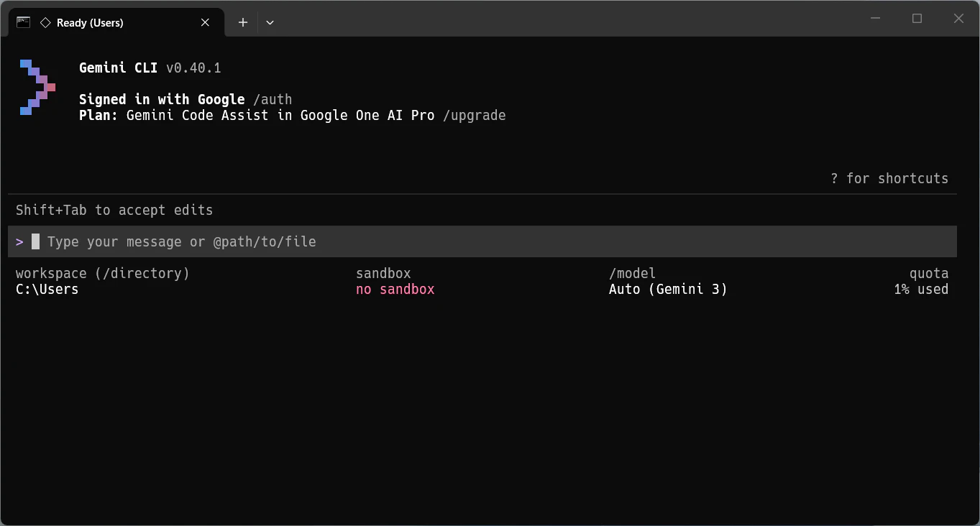Click the "Gemini Code Assist in Google One AI Pro" plan text
The image size is (980, 526).
point(280,115)
